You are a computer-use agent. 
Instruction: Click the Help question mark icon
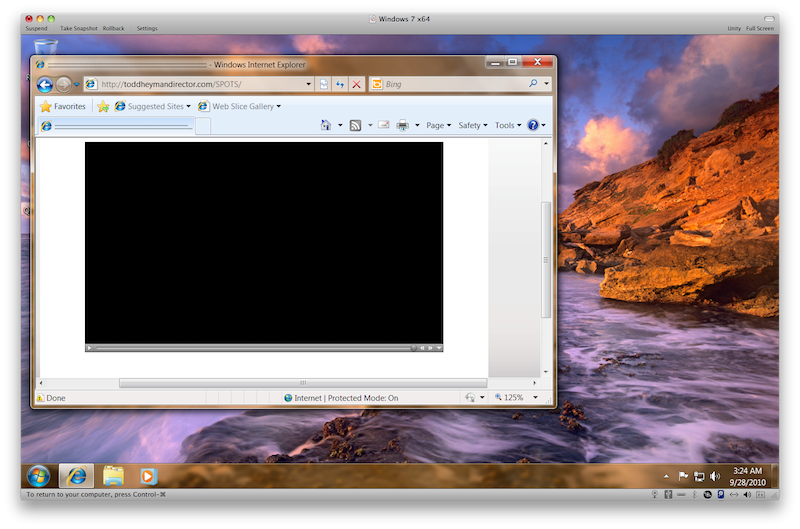[533, 125]
